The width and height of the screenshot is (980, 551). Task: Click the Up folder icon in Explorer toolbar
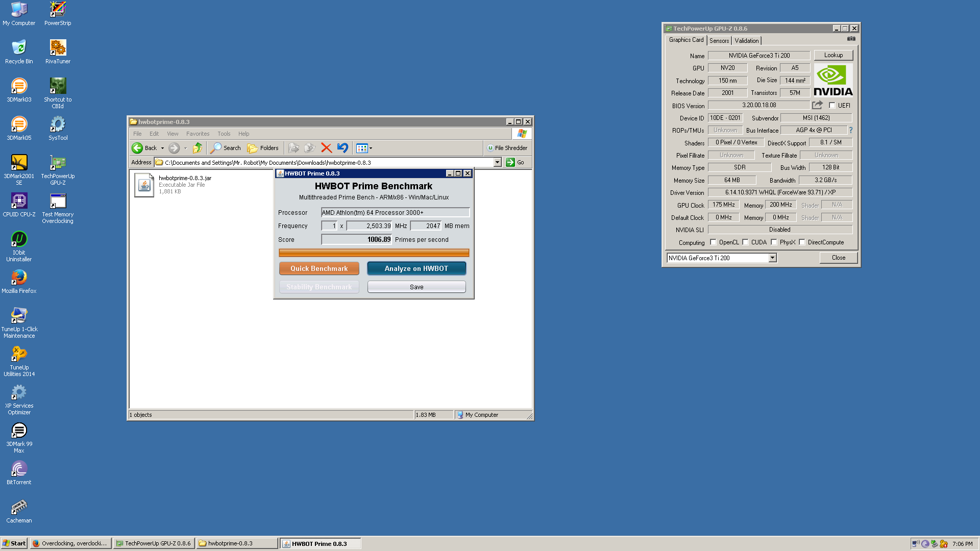point(198,148)
